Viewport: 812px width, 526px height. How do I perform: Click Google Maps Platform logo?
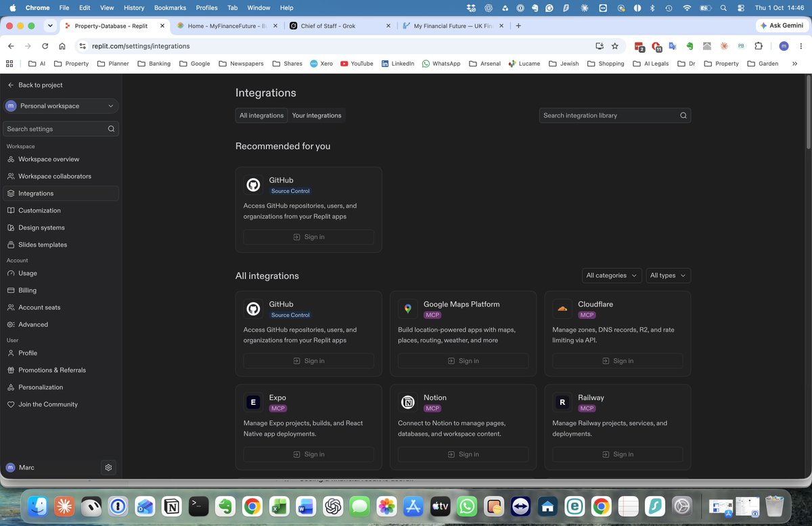click(x=408, y=309)
